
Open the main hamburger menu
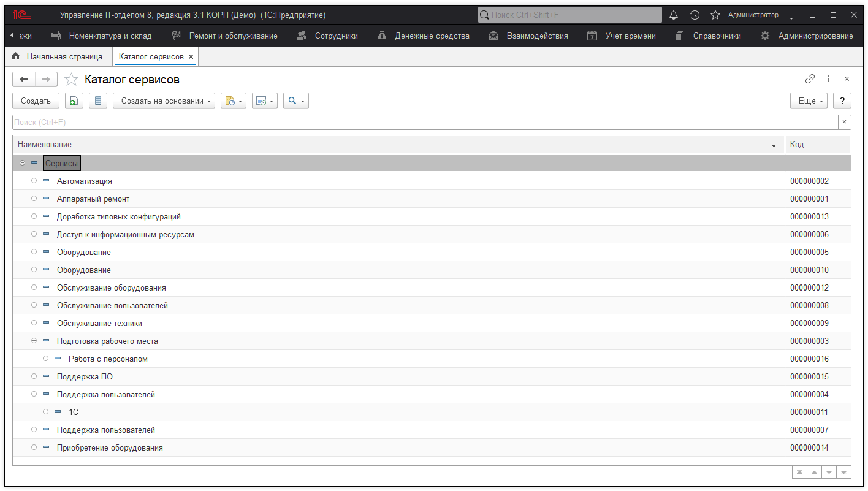44,15
